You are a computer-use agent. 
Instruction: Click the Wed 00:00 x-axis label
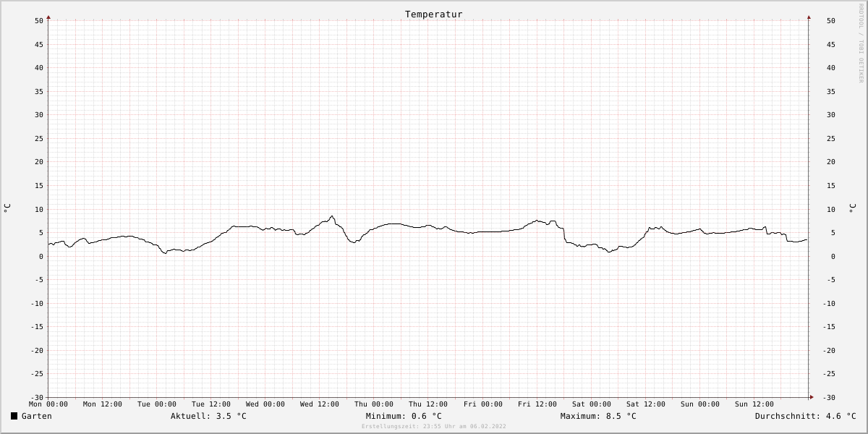(265, 404)
